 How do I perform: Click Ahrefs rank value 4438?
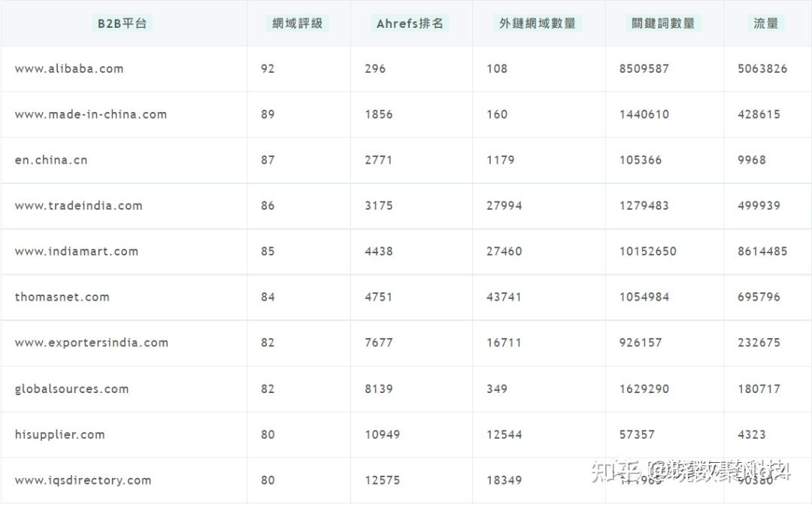[378, 251]
